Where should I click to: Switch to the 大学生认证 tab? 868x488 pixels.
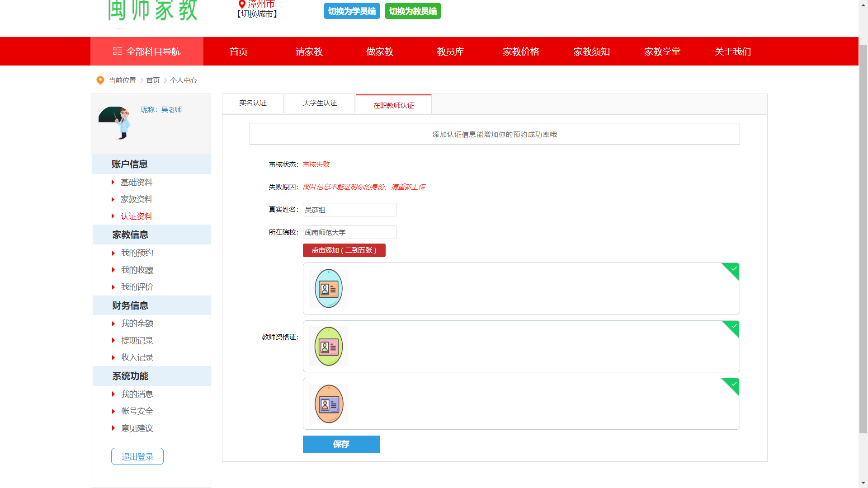tap(320, 103)
